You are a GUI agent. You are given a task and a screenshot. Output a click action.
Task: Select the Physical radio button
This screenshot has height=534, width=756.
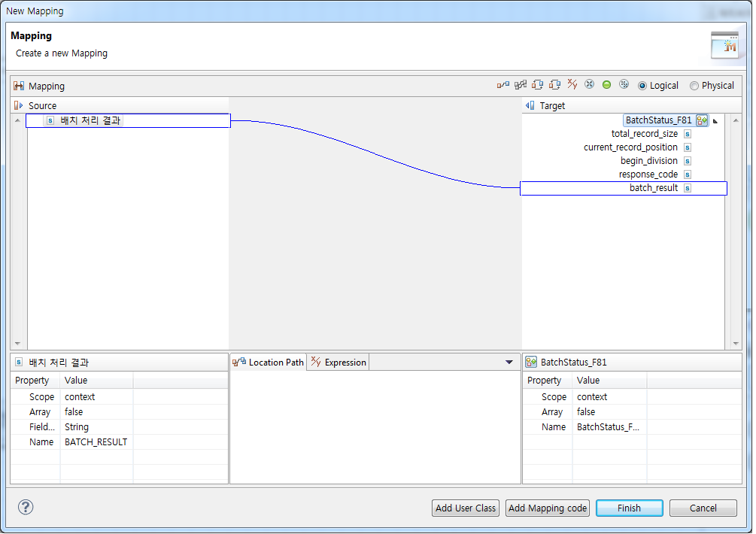click(694, 85)
